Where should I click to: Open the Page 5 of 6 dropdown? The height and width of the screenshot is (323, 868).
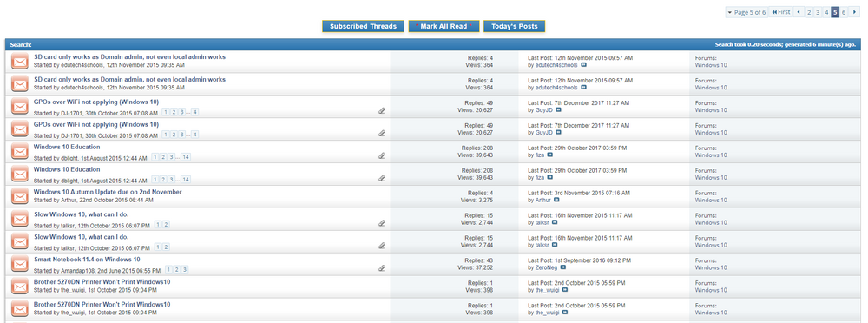tap(747, 12)
